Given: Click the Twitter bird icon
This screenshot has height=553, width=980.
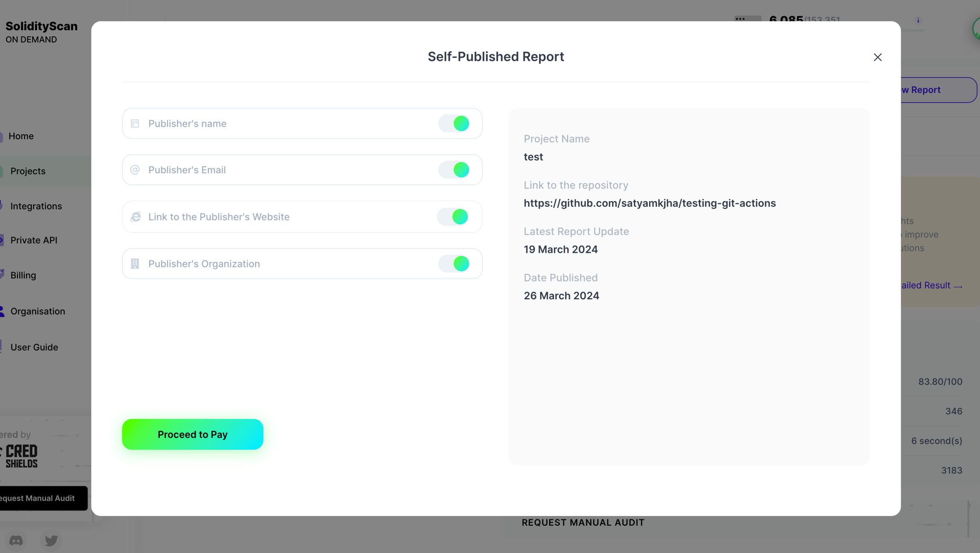Looking at the screenshot, I should [x=51, y=540].
